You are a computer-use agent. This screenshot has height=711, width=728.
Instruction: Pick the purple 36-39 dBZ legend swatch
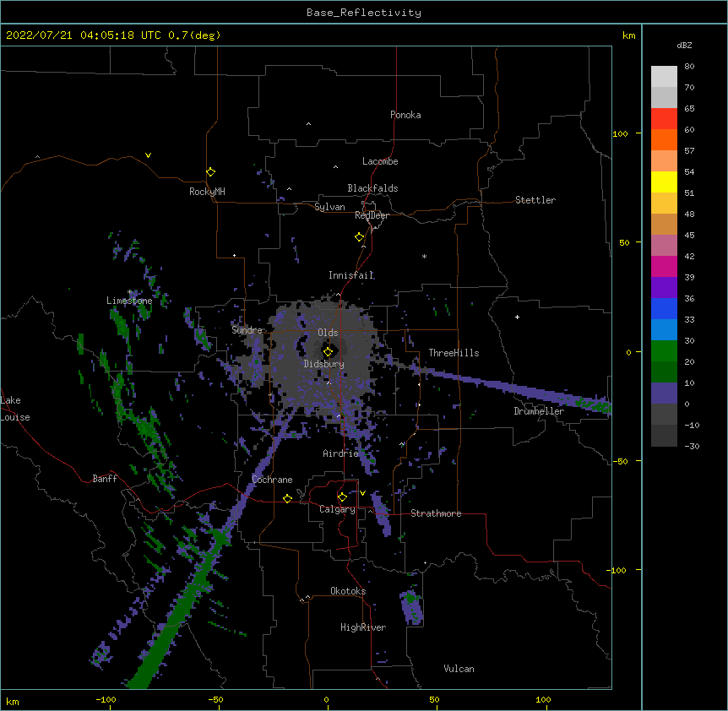click(664, 288)
